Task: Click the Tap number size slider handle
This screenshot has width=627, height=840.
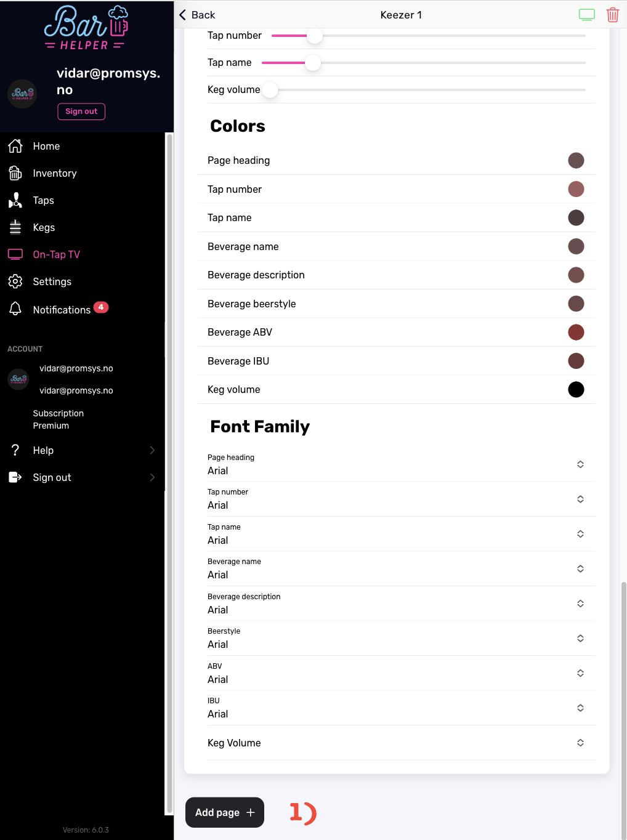Action: [x=315, y=36]
